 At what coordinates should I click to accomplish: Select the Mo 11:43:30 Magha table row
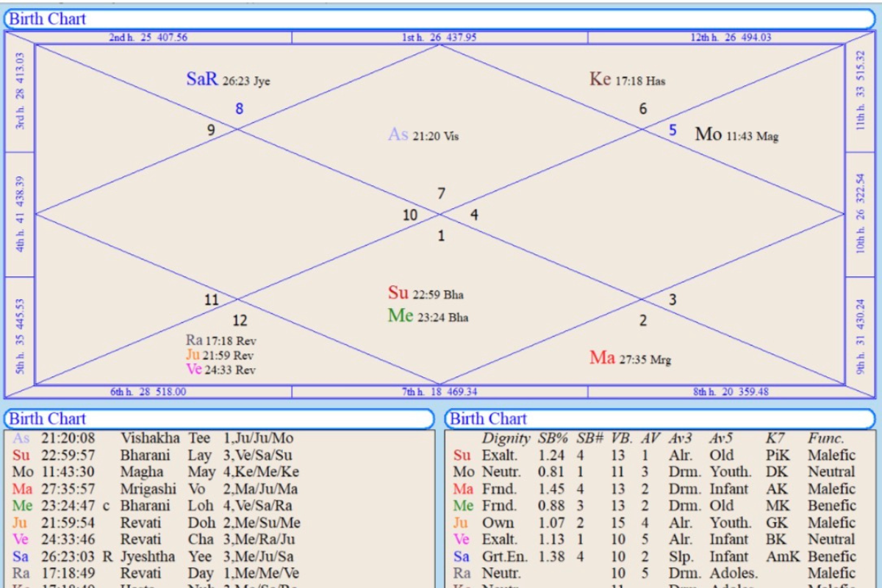219,472
